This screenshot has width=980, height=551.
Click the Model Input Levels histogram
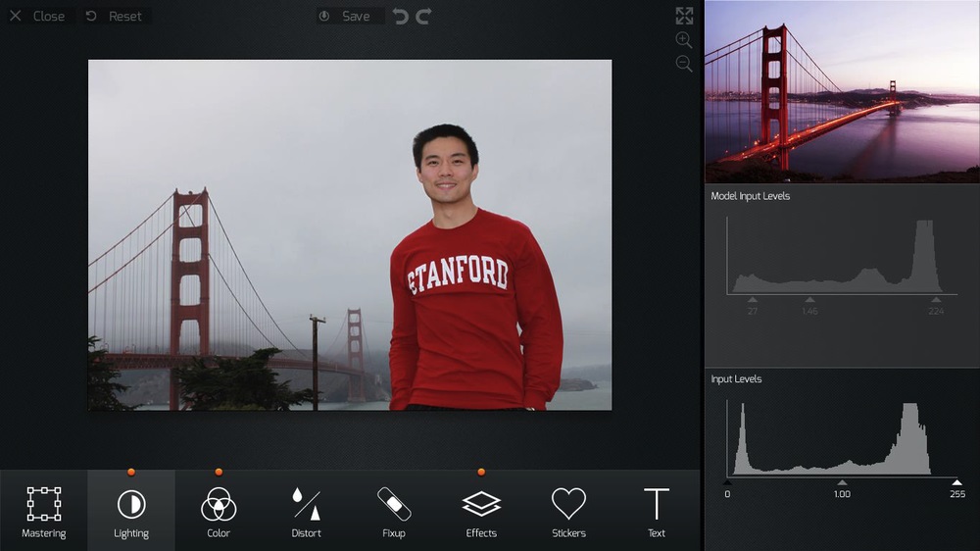coord(842,256)
